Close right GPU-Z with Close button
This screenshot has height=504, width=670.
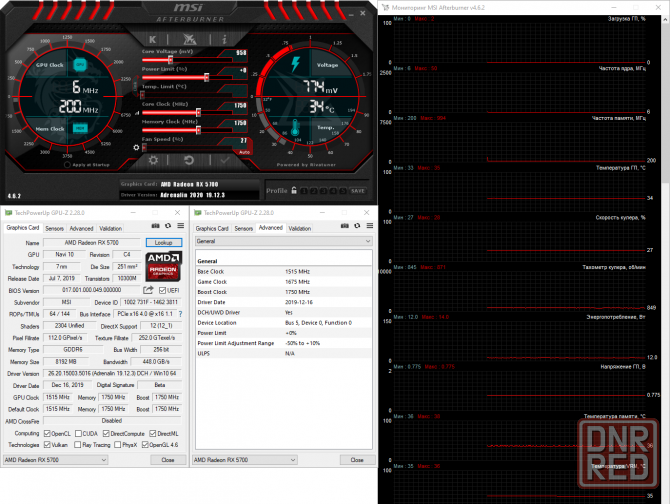coord(357,460)
